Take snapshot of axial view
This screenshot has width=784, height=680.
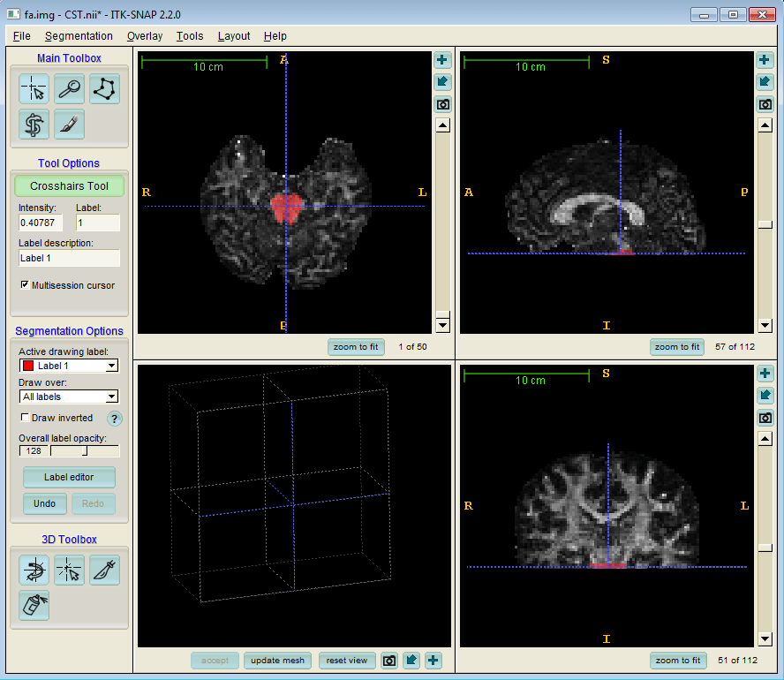click(x=442, y=104)
